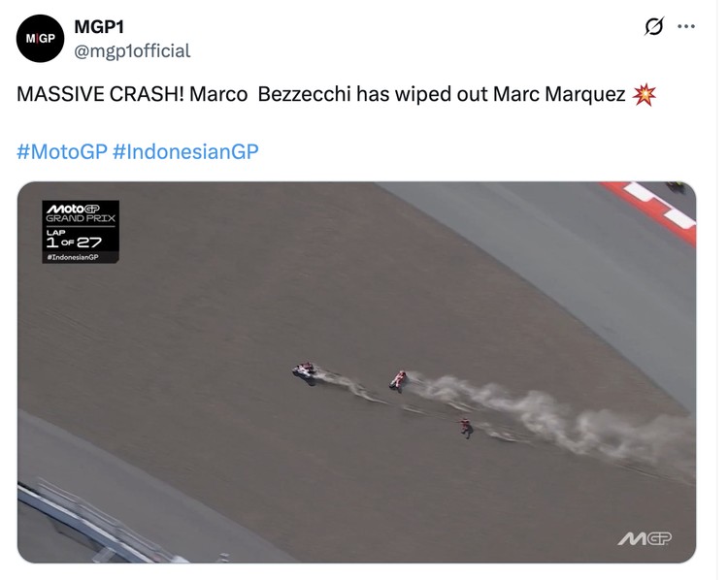This screenshot has width=728, height=580.
Task: Click the explosion emoji in the tweet
Action: coord(644,95)
